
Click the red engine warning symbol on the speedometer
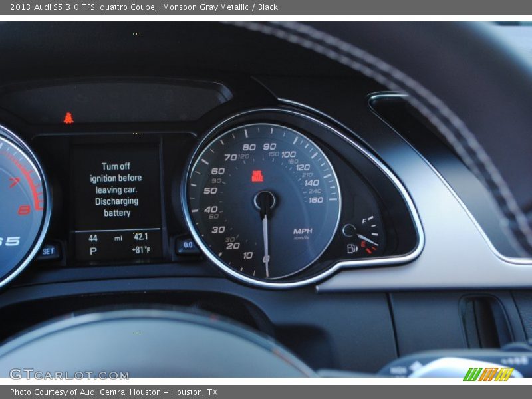click(x=259, y=176)
